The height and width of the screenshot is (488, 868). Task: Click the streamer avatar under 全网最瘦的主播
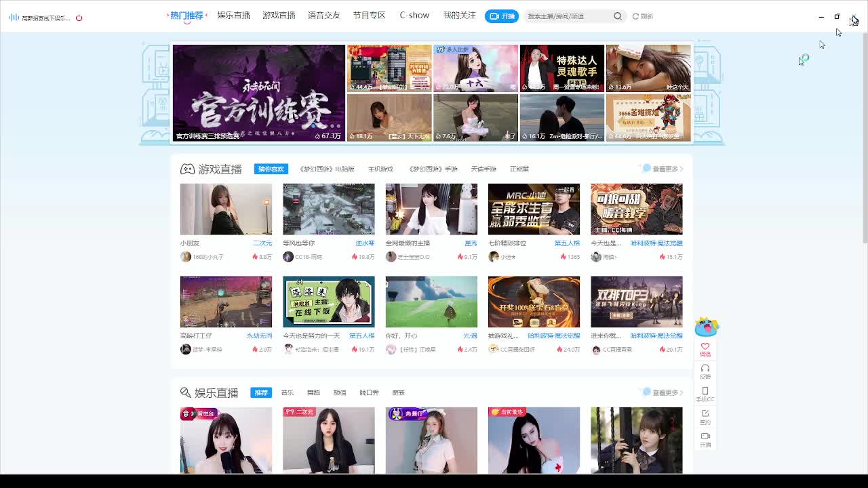(391, 257)
